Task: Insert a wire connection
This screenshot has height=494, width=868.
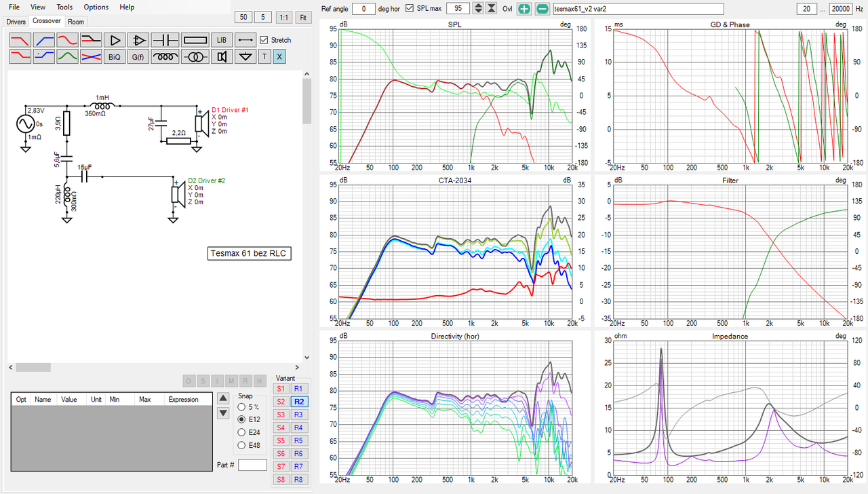Action: (x=244, y=39)
